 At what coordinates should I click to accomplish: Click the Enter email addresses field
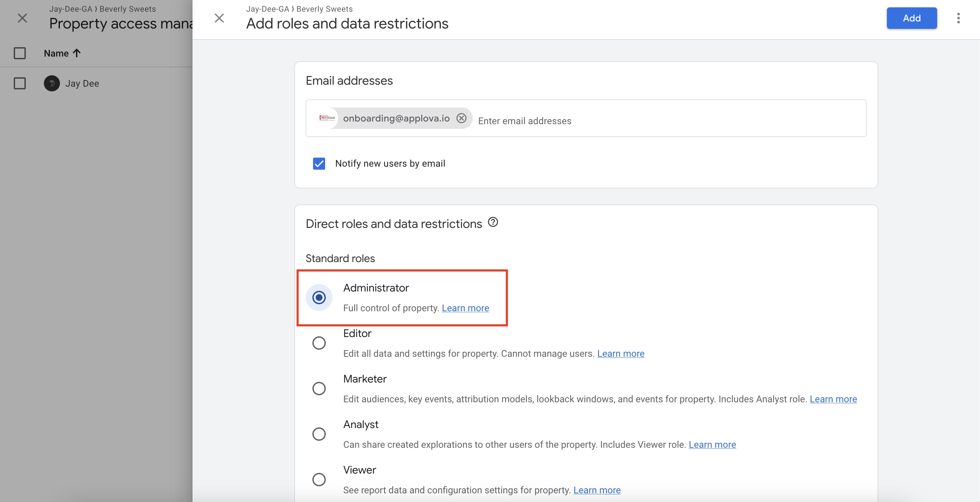(x=647, y=121)
